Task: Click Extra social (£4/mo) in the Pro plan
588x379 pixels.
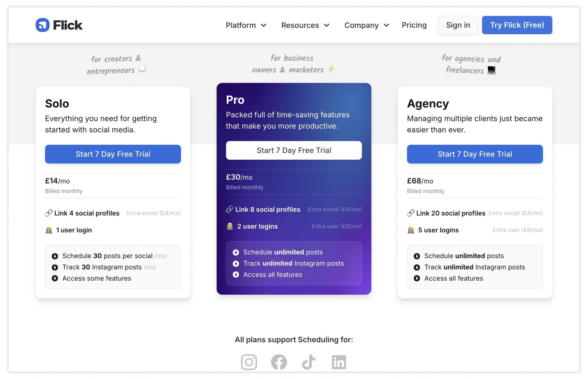Action: (x=335, y=209)
